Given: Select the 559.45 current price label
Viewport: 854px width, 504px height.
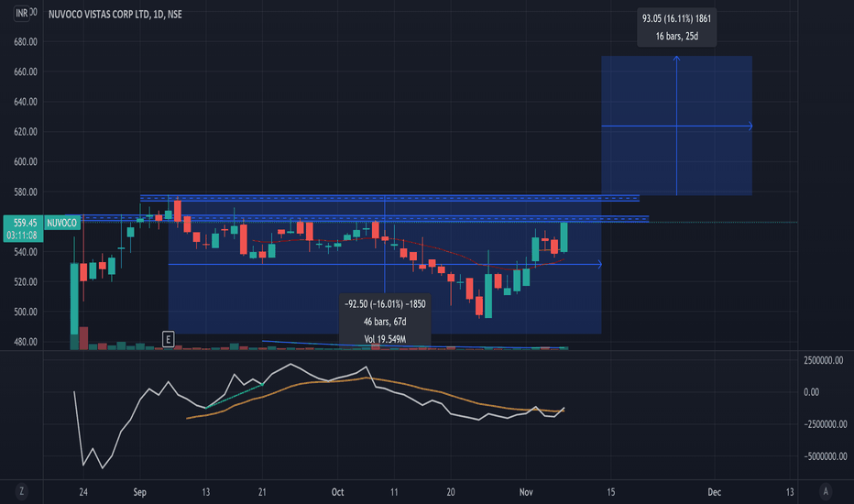Looking at the screenshot, I should click(x=25, y=223).
